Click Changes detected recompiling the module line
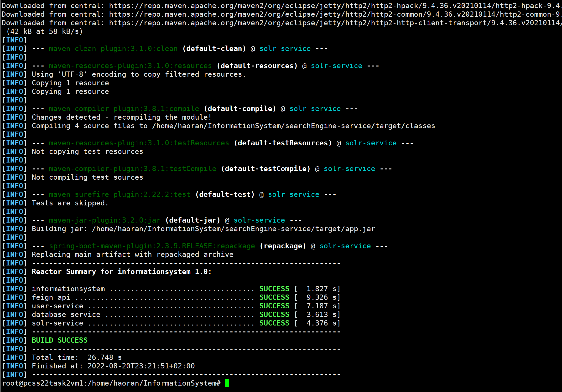This screenshot has width=562, height=392. [121, 117]
